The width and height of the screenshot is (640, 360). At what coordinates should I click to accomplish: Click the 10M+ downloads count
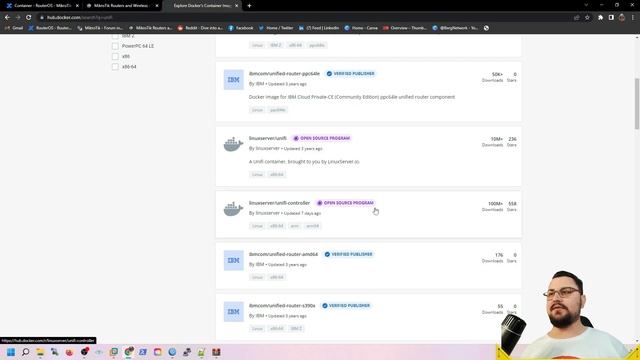point(496,139)
